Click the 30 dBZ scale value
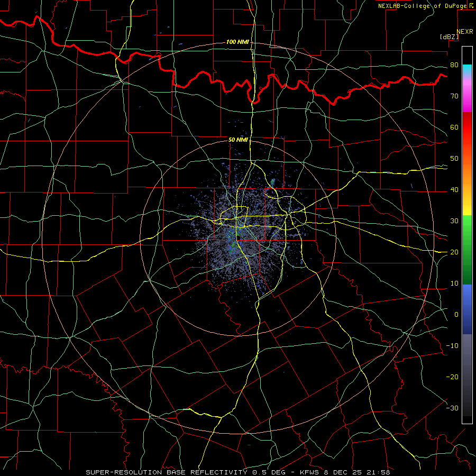Viewport: 476px width, 476px height. 454,221
